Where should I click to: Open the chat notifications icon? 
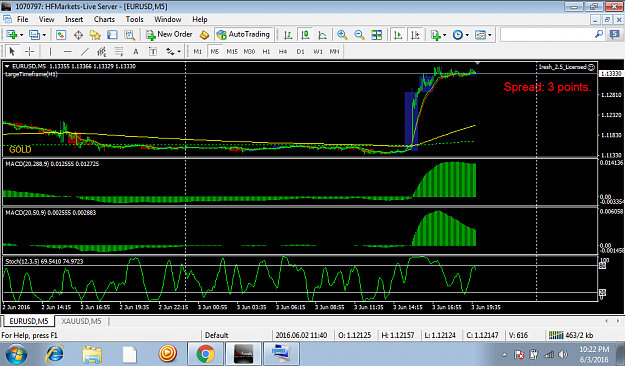tap(615, 35)
